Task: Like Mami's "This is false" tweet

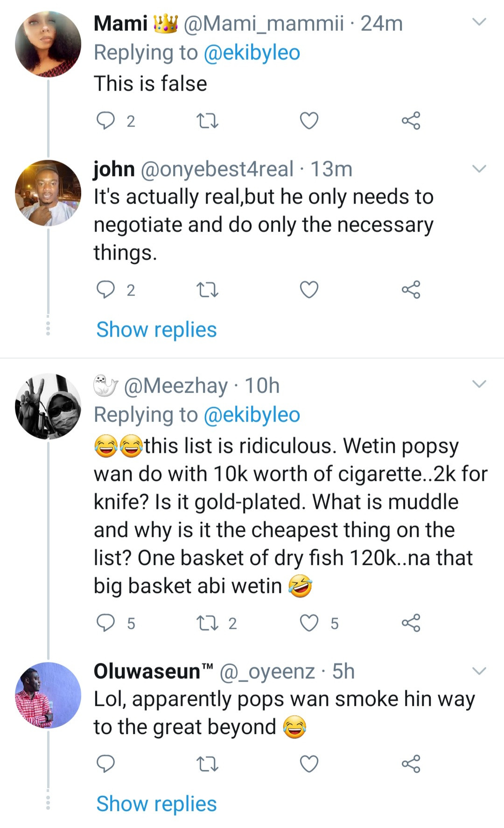Action: pyautogui.click(x=309, y=121)
